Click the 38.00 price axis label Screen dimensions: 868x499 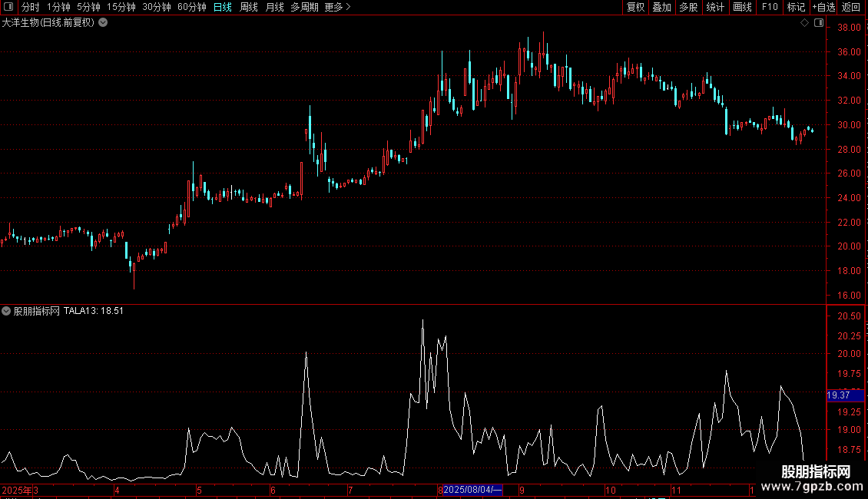point(849,28)
